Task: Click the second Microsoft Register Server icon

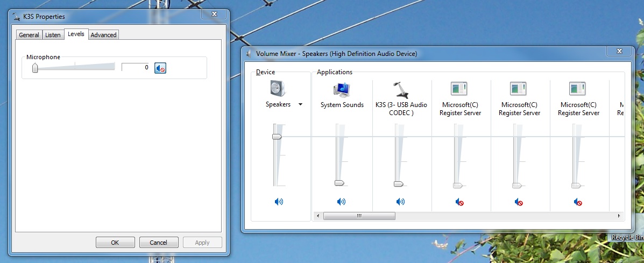Action: [519, 89]
